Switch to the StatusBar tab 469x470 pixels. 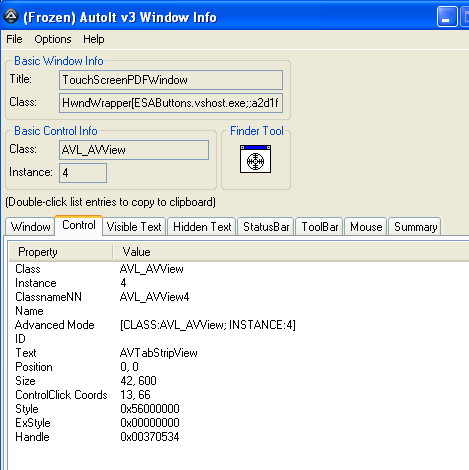tap(266, 227)
